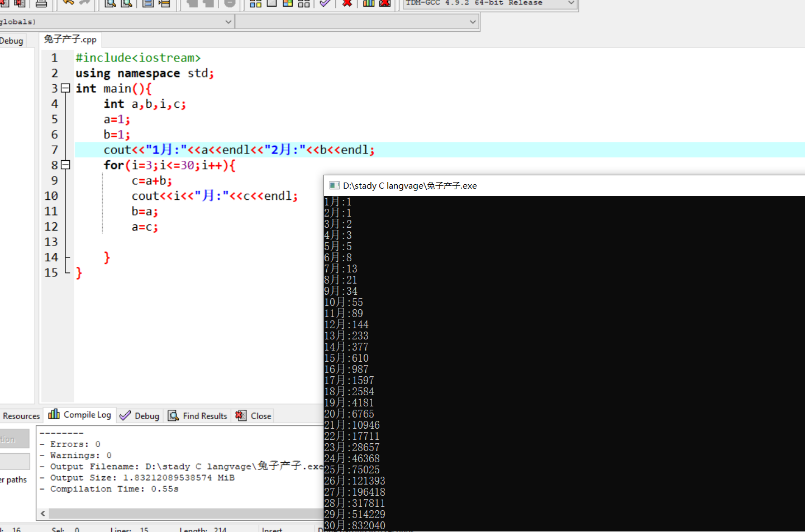
Task: Click 'Warnings: 0' in compile log
Action: [75, 456]
